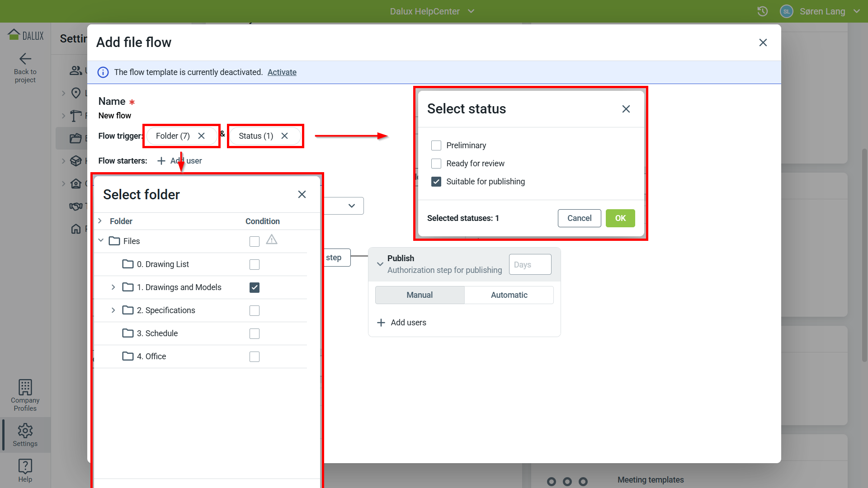
Task: Open the users icon in settings sidebar
Action: click(75, 70)
